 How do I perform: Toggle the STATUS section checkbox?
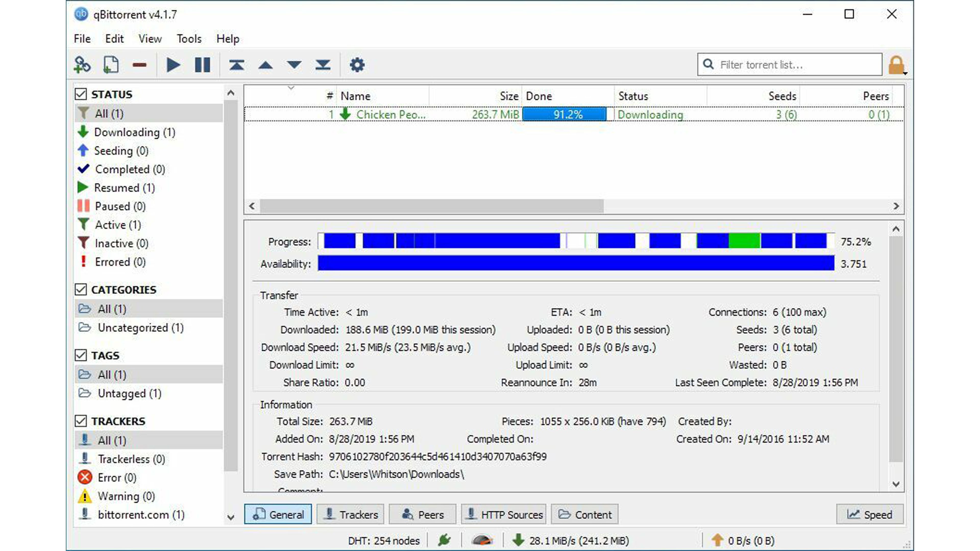tap(81, 94)
